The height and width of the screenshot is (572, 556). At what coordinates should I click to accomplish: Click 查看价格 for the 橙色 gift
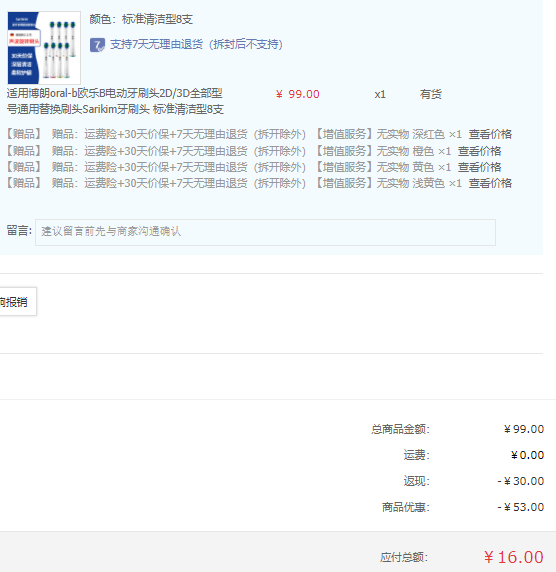pyautogui.click(x=479, y=151)
